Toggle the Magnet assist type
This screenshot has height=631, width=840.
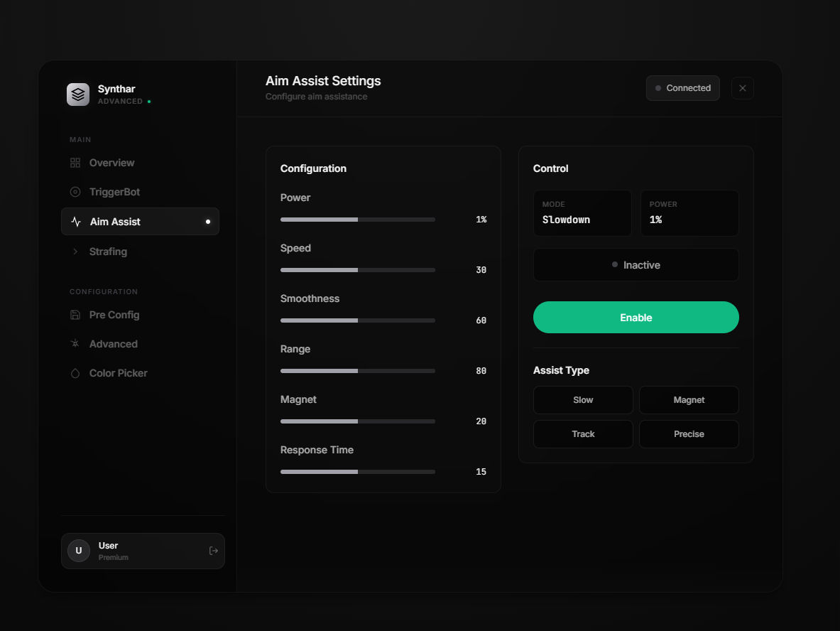point(689,399)
